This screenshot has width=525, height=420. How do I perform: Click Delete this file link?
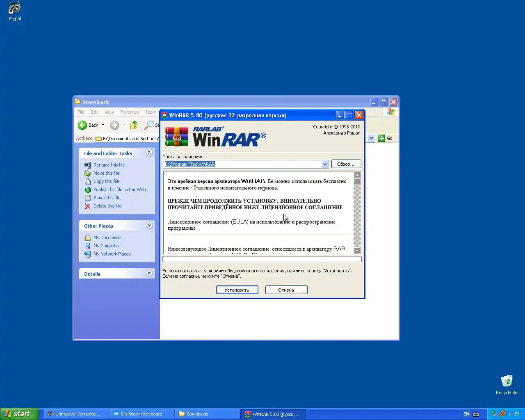tap(107, 206)
